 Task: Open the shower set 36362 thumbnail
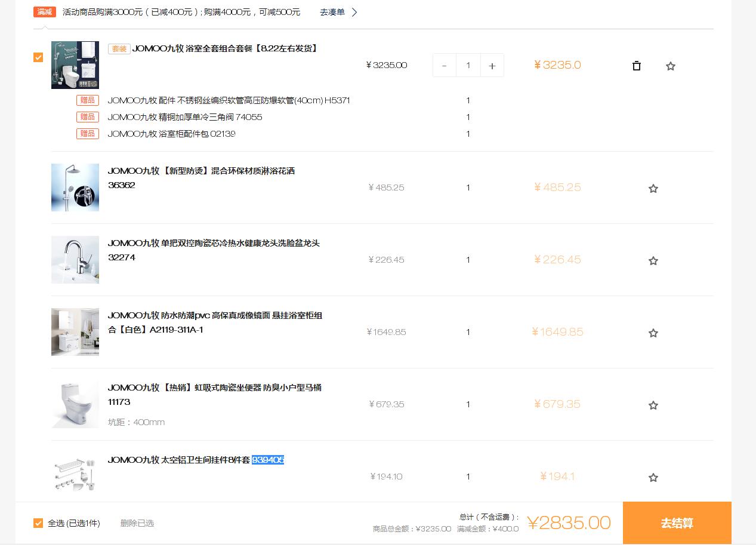75,188
